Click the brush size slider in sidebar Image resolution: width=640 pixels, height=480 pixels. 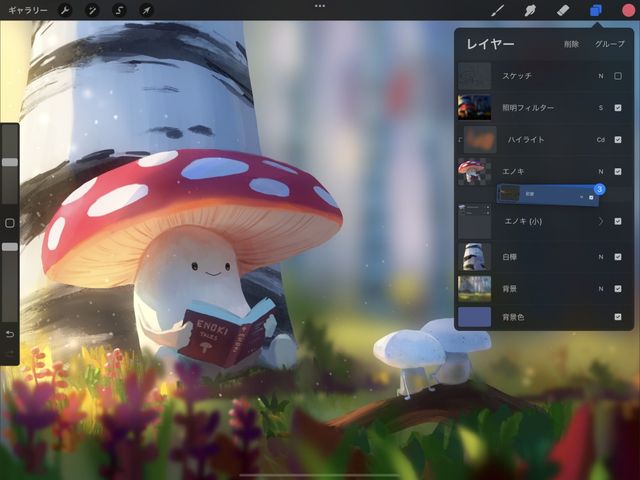tap(10, 162)
